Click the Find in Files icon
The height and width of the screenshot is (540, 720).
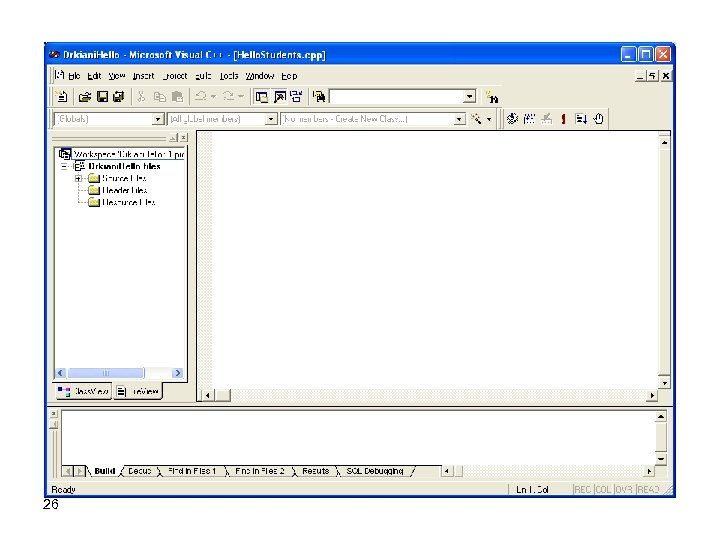(319, 97)
